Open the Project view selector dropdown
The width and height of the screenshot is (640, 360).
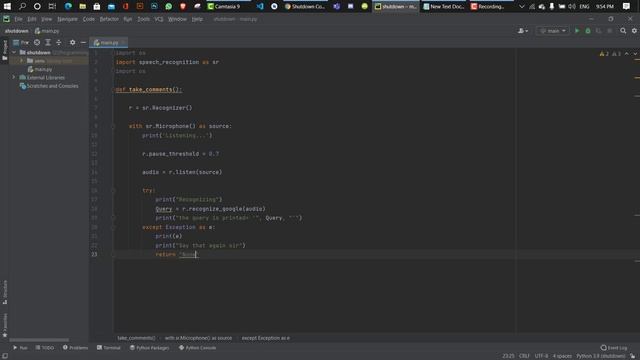coord(21,42)
